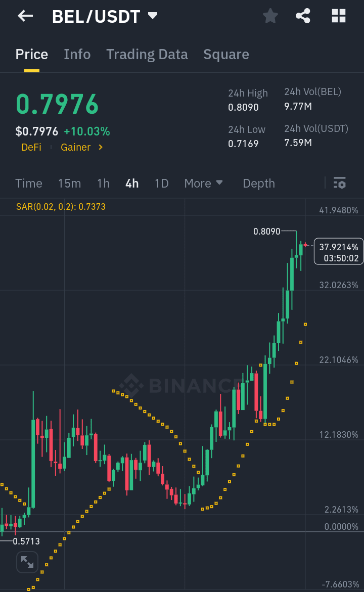
Task: Click the DeFi category label
Action: click(x=31, y=147)
